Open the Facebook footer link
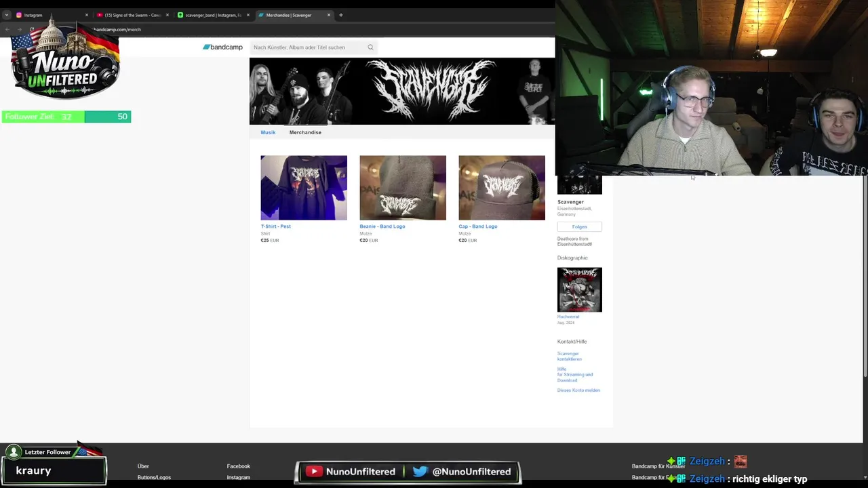The image size is (868, 488). point(239,466)
